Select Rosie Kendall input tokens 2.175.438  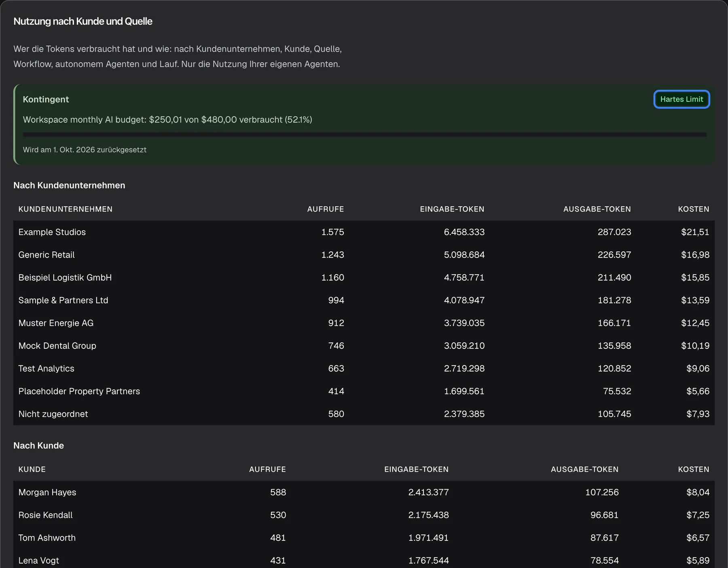click(x=429, y=515)
